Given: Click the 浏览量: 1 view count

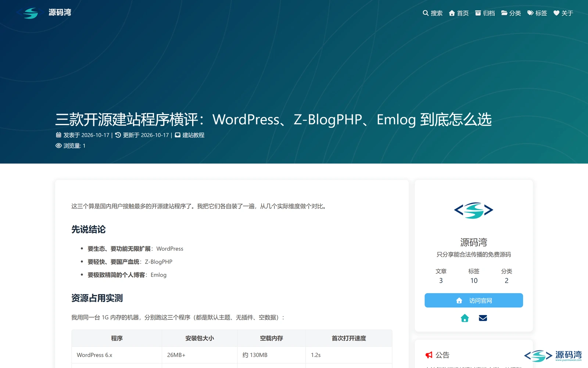Looking at the screenshot, I should coord(71,146).
